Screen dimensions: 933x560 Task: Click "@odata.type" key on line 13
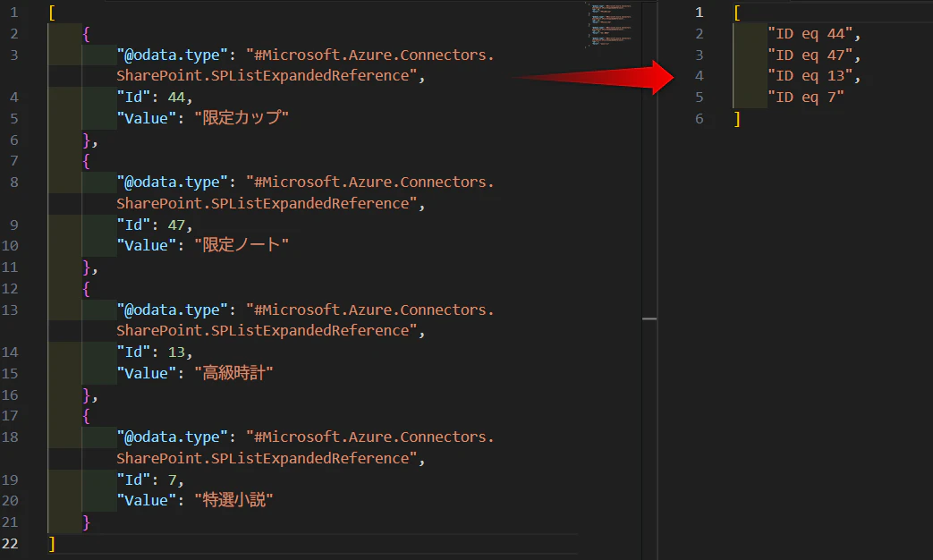(173, 310)
